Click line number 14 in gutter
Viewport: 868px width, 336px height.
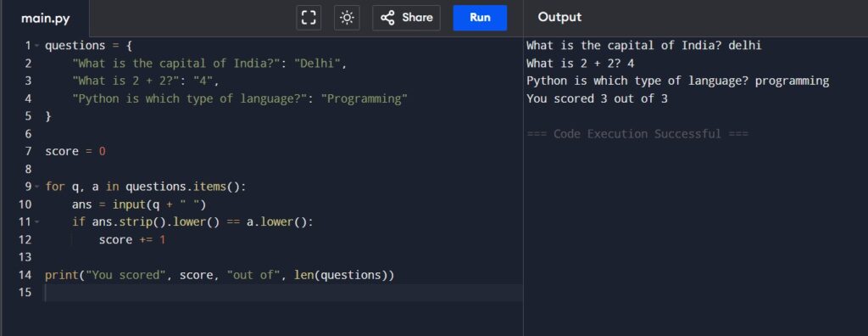(x=25, y=275)
